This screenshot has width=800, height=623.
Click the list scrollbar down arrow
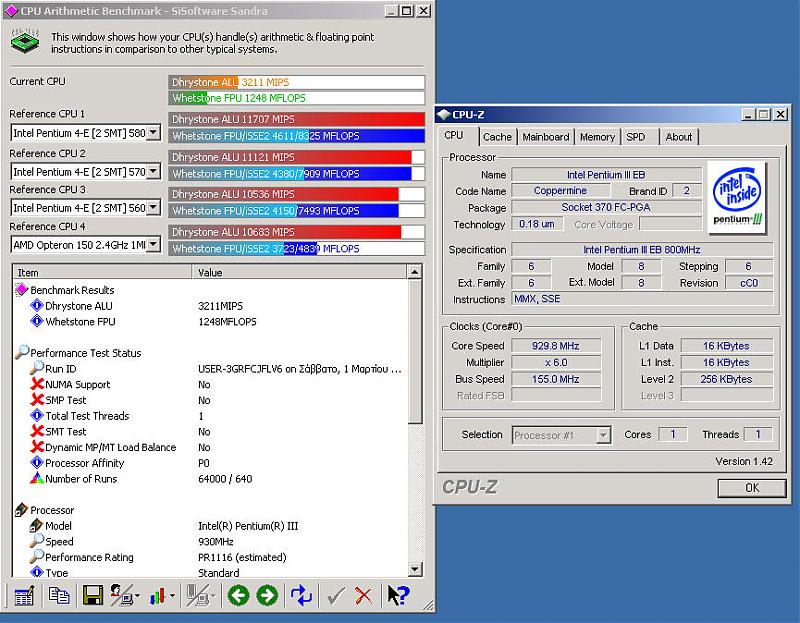(415, 569)
